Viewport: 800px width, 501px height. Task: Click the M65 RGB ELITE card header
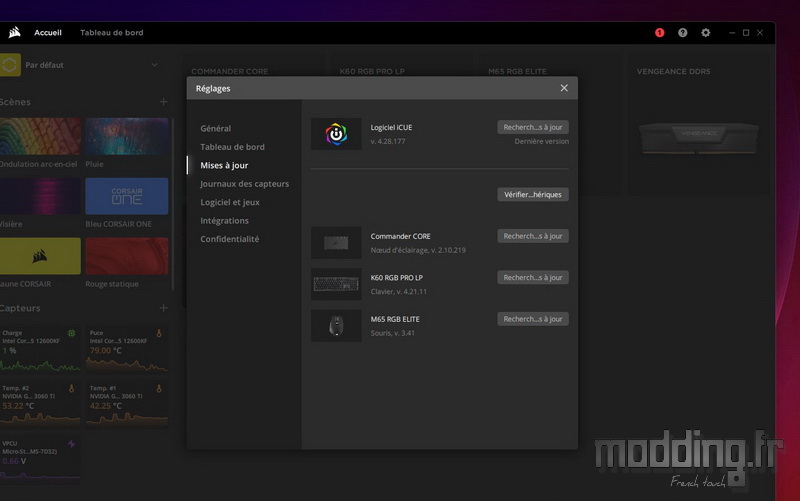point(517,71)
